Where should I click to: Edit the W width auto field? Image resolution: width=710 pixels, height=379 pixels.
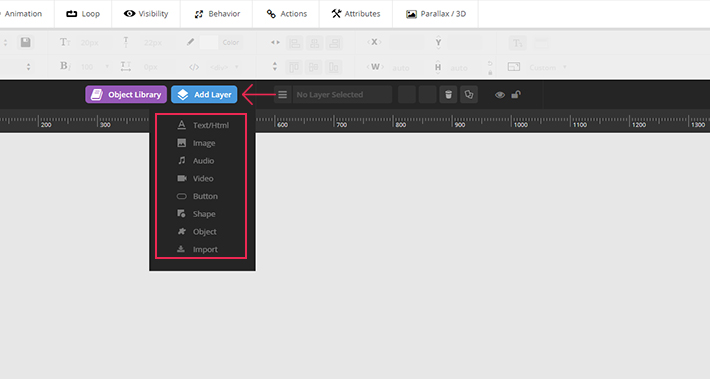pos(406,67)
